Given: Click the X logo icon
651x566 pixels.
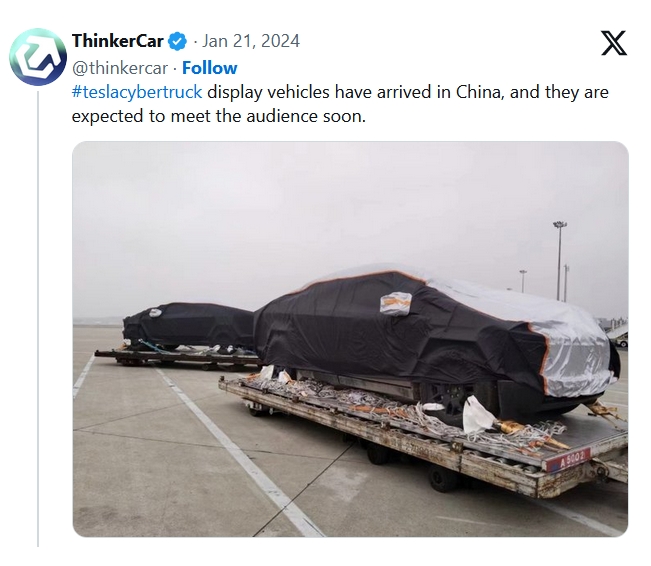Looking at the screenshot, I should pos(614,43).
